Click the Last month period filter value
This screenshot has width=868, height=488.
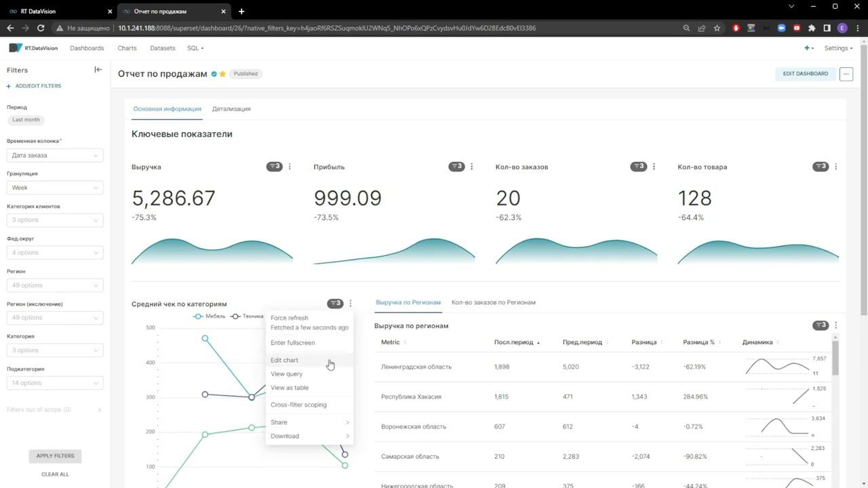(x=26, y=120)
